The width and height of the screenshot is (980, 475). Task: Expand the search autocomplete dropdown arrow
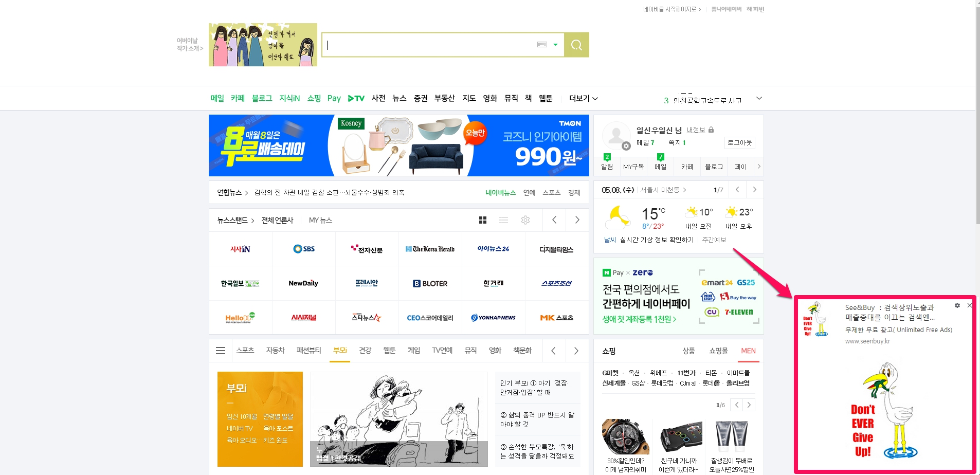(555, 45)
